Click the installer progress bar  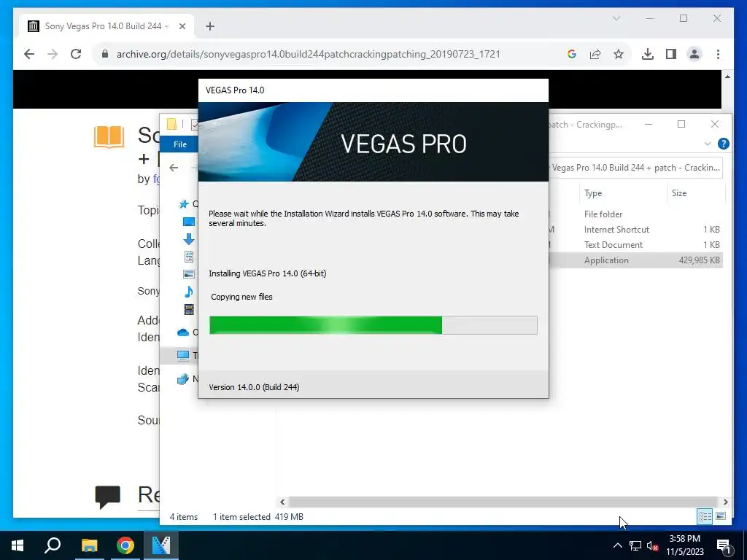pos(373,325)
